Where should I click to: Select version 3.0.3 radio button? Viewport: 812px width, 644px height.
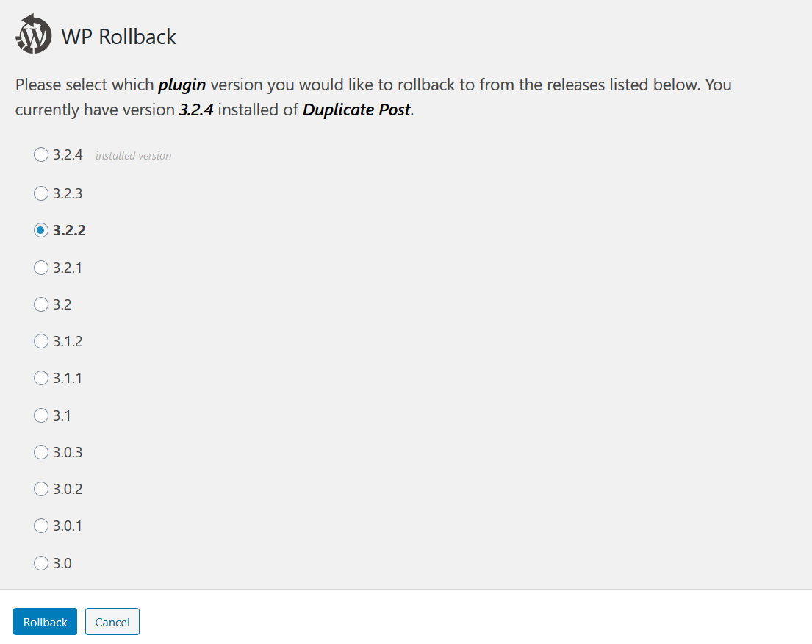(x=41, y=452)
